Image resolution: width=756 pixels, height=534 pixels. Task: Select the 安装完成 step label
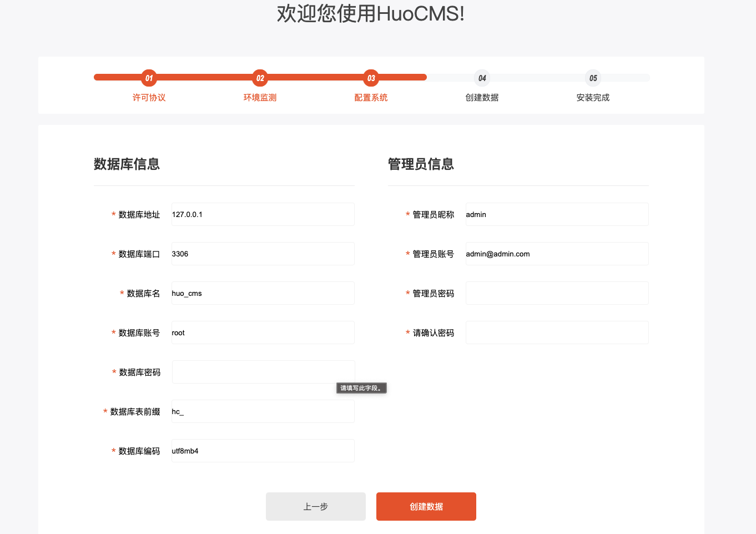pos(593,98)
